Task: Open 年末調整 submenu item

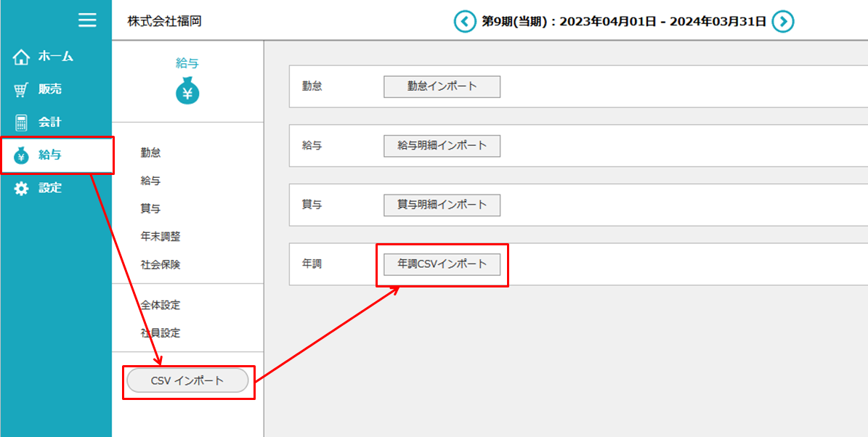Action: (x=161, y=237)
